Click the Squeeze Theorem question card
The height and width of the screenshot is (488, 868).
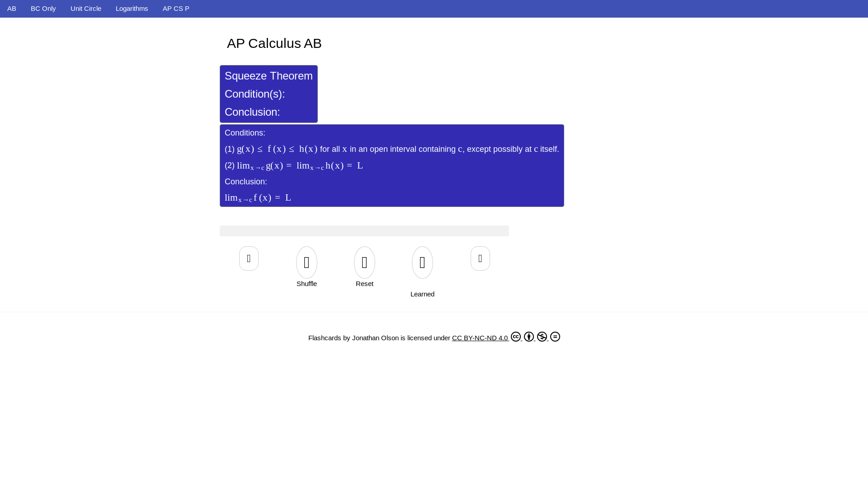tap(269, 94)
